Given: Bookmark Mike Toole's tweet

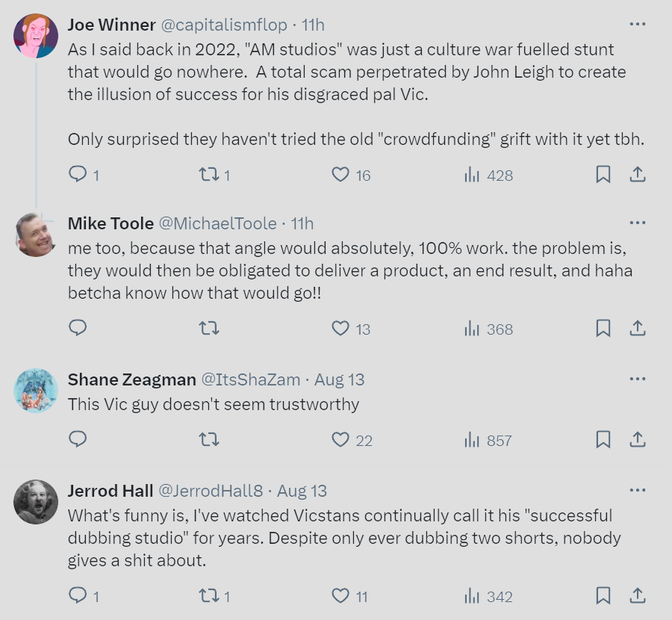Looking at the screenshot, I should (x=603, y=329).
